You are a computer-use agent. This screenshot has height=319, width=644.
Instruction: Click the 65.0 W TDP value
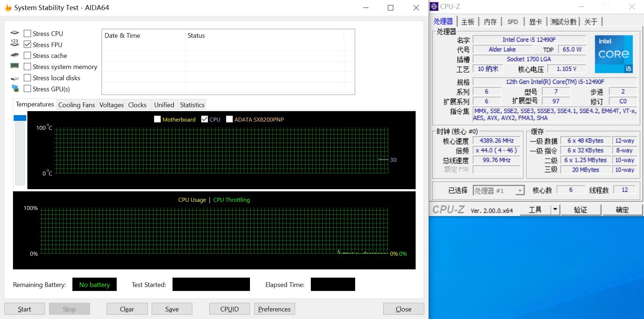tap(572, 49)
